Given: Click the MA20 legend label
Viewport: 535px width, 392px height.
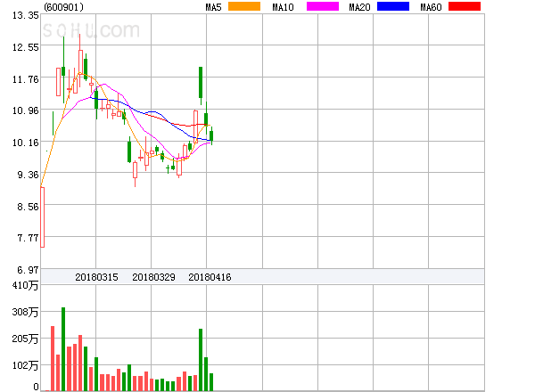Looking at the screenshot, I should pos(359,7).
